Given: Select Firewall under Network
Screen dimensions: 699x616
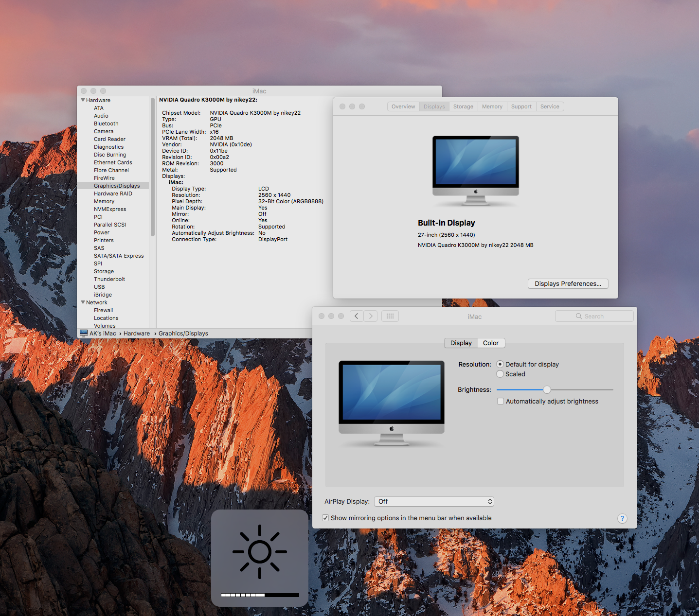Looking at the screenshot, I should coord(103,310).
